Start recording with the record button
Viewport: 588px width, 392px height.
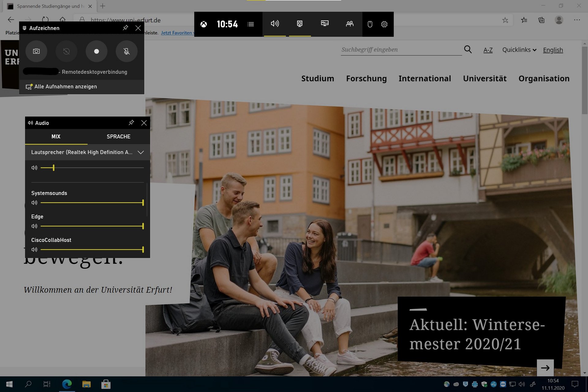click(x=96, y=51)
